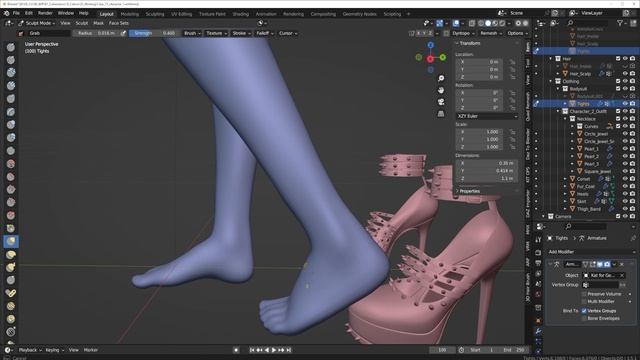Open the Brush settings dropdown
The image size is (640, 360).
pyautogui.click(x=192, y=33)
